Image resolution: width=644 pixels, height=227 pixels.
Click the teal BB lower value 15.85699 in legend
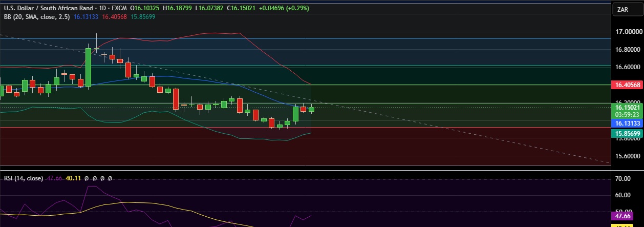pyautogui.click(x=144, y=17)
